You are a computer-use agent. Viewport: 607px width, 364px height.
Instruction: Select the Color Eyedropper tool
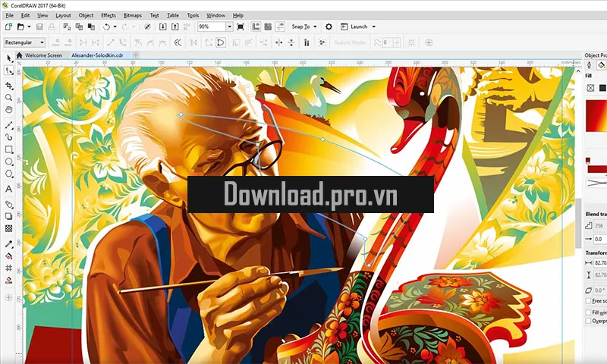point(9,244)
